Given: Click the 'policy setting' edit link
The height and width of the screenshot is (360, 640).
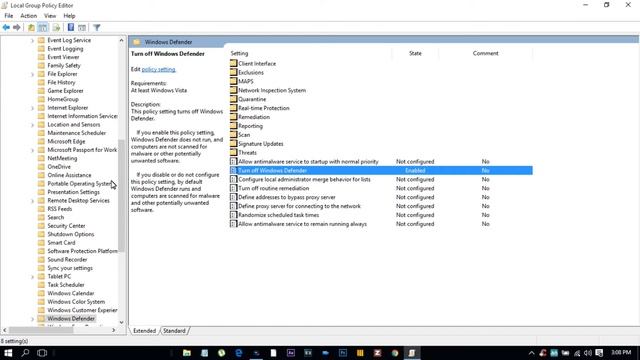Looking at the screenshot, I should click(158, 69).
